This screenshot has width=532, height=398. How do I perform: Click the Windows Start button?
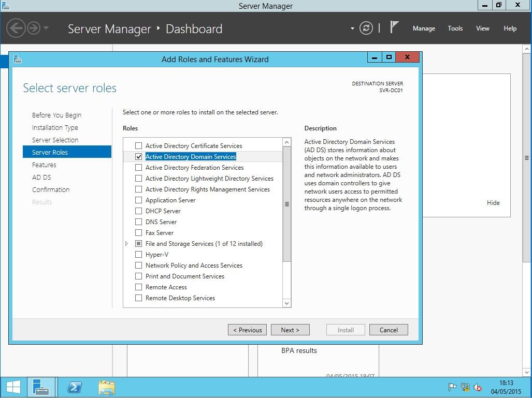click(13, 387)
